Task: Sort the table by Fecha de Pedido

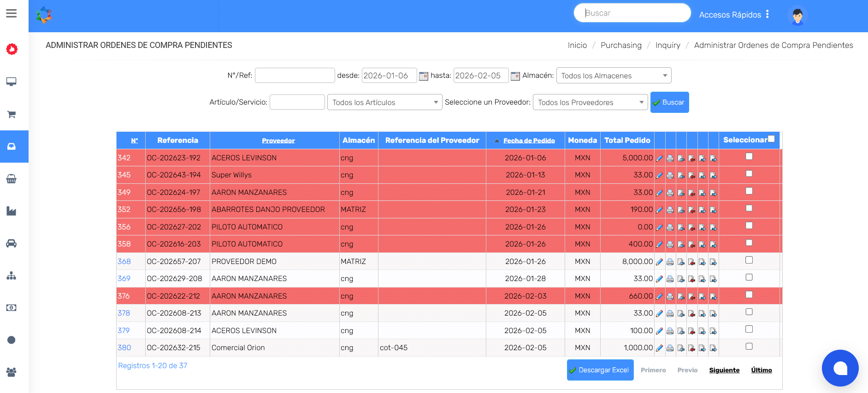Action: 529,141
